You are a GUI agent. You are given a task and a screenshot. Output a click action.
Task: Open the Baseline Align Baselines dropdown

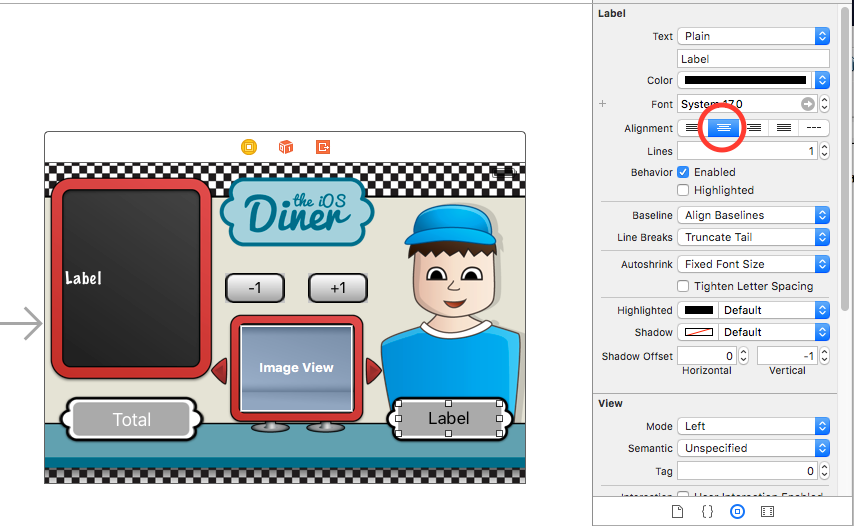coord(754,215)
